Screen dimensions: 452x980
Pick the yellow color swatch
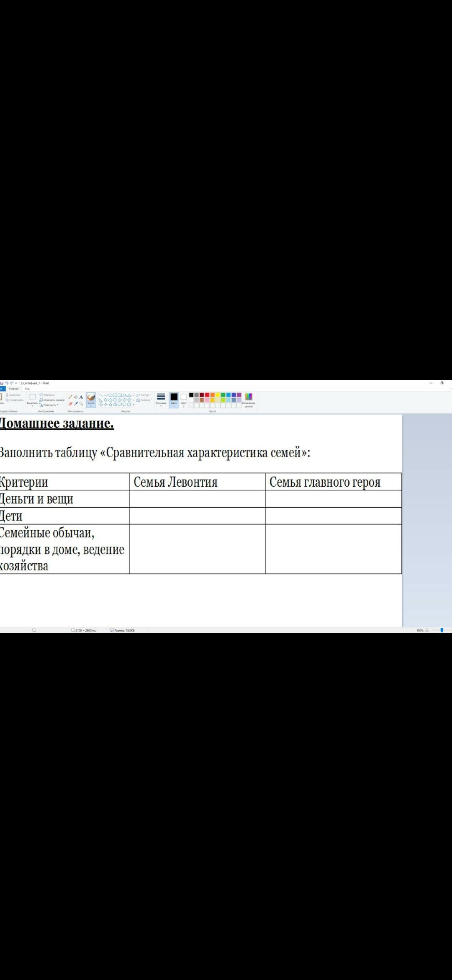[x=218, y=395]
